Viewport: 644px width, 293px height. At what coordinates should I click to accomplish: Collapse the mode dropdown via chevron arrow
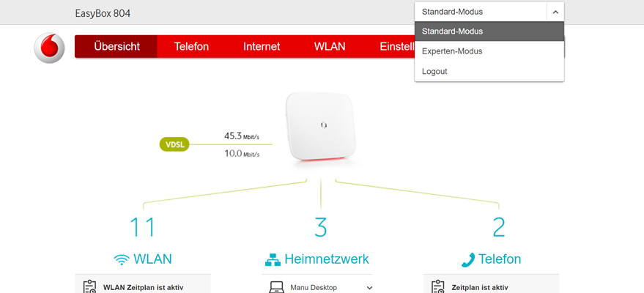click(555, 12)
